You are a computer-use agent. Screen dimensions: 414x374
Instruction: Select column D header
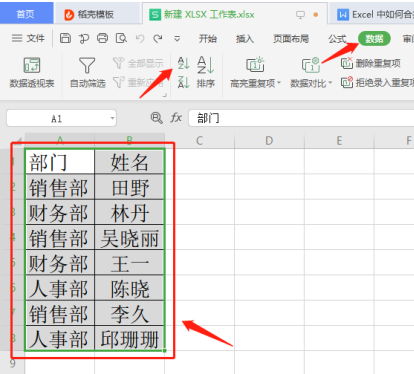(x=269, y=141)
